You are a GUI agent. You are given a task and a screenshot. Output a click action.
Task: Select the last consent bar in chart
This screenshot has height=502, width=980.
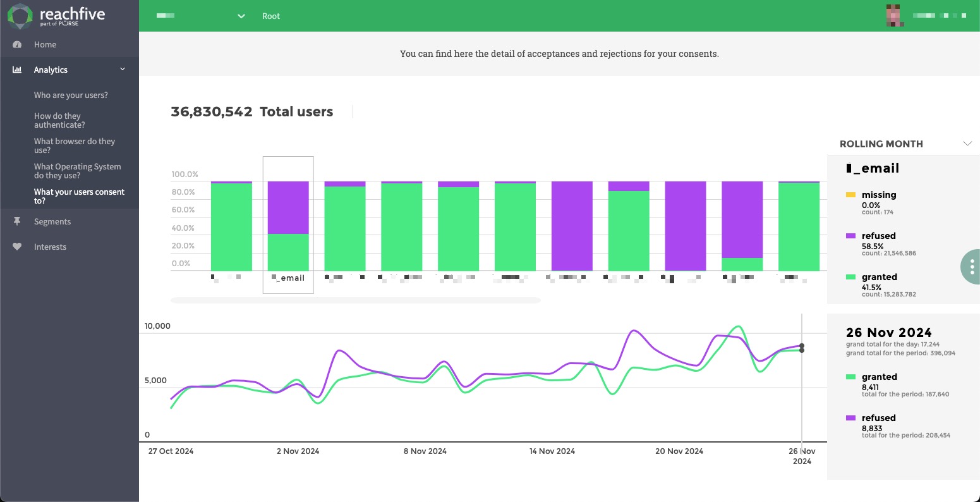coord(799,226)
